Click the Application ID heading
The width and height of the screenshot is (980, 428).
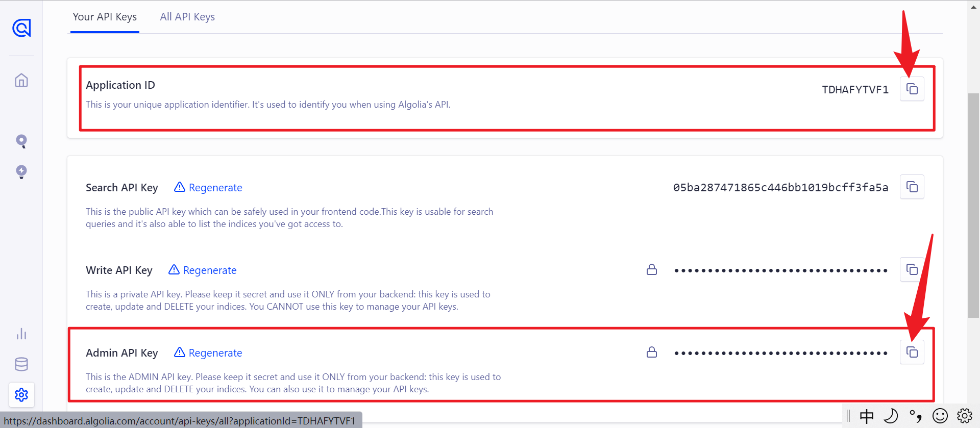click(120, 85)
